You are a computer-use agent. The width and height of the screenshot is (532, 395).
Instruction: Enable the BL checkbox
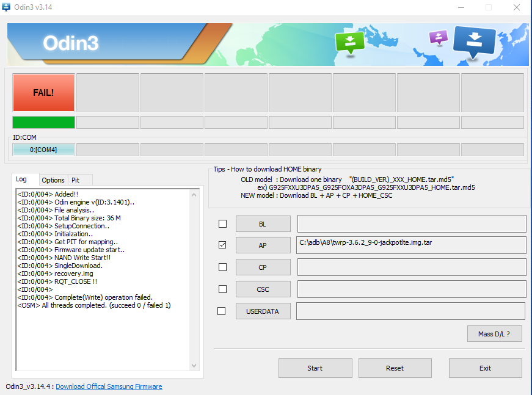(x=222, y=224)
